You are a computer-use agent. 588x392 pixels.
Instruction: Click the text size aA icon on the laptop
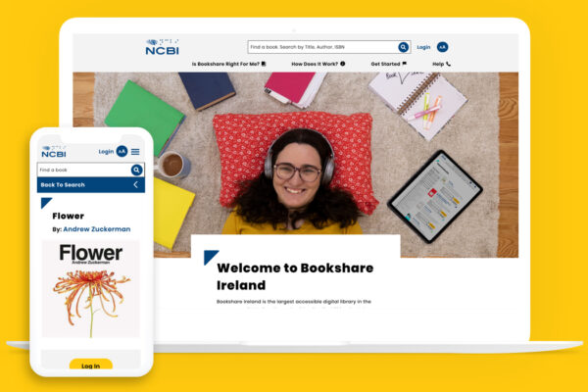click(442, 47)
